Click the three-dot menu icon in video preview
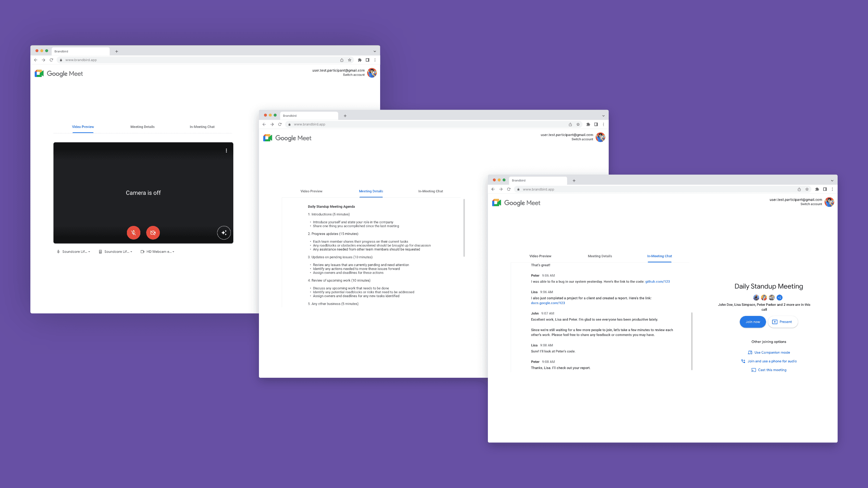This screenshot has width=868, height=488. coord(226,150)
